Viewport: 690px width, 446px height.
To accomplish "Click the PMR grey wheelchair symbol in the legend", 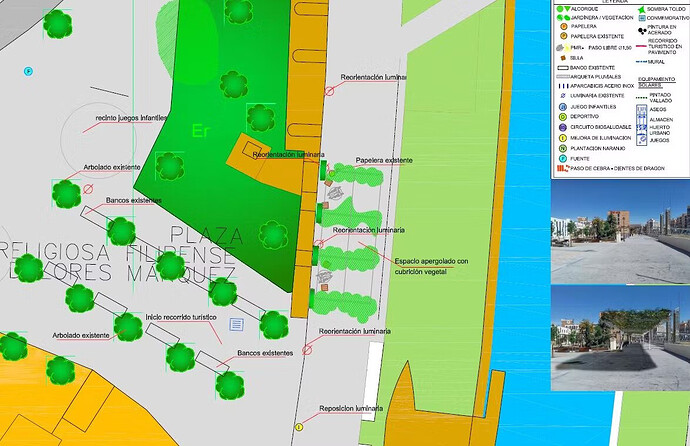I will 560,48.
